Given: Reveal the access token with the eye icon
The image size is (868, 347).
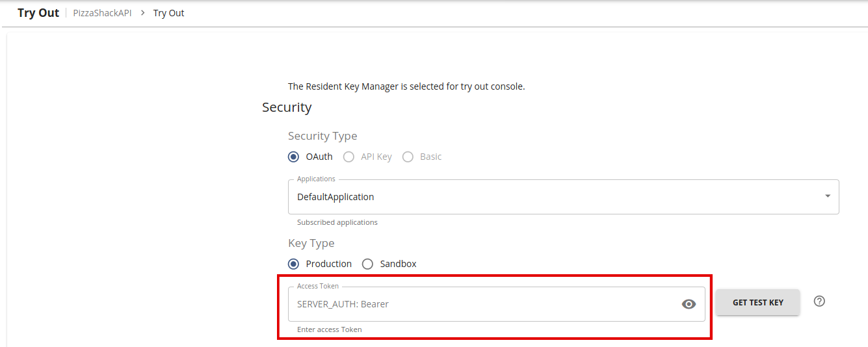Looking at the screenshot, I should point(689,304).
